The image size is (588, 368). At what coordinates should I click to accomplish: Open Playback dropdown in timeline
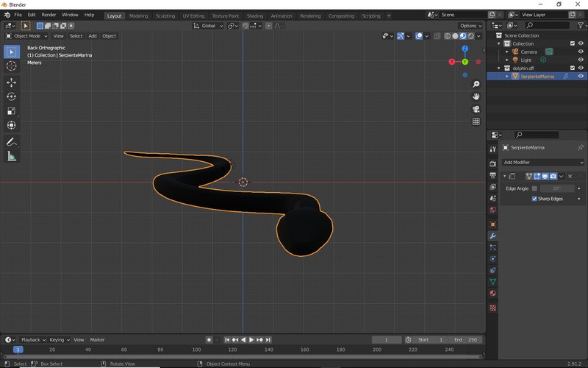[x=33, y=340]
